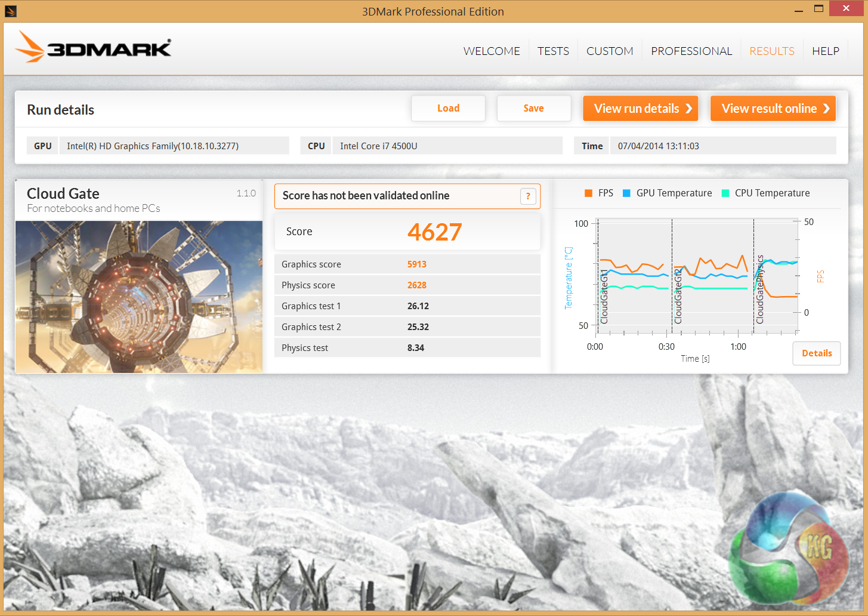
Task: Open the WELCOME tab
Action: [492, 51]
